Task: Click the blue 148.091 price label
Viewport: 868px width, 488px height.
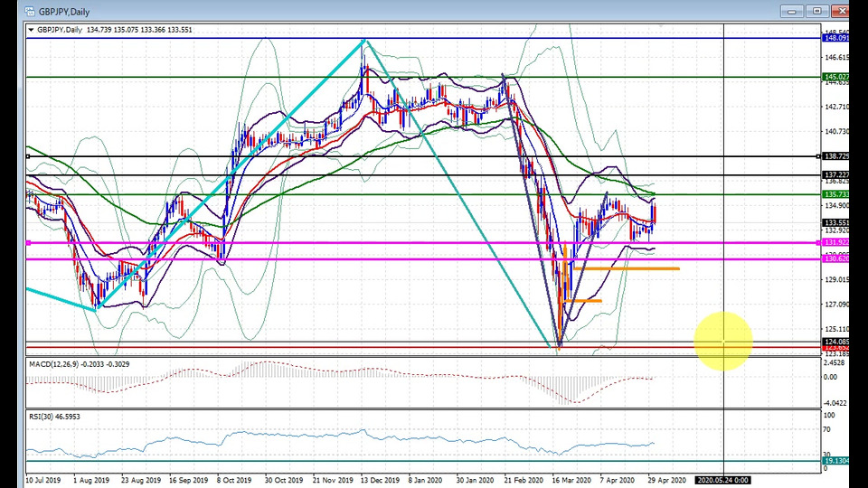Action: point(835,38)
